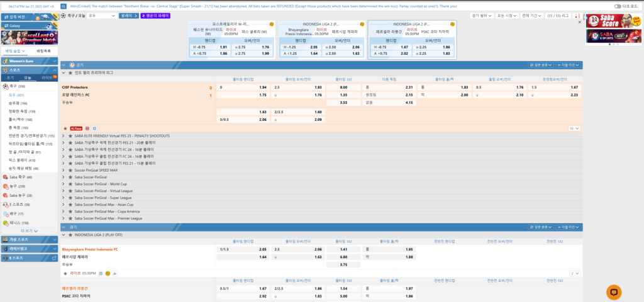The width and height of the screenshot is (644, 302).
Task: Expand SABA ELITE FRIENDLY Virtual PES 23 league
Action: pos(64,136)
